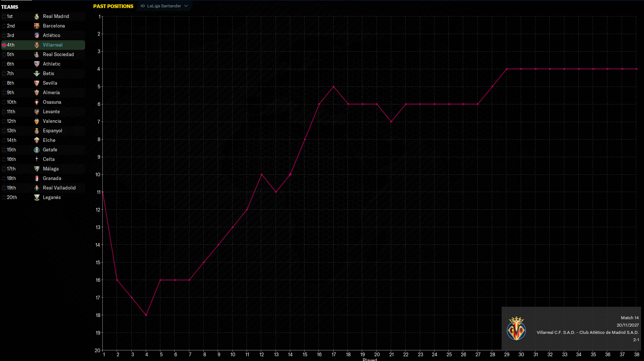644x361 pixels.
Task: Open the Barcelona team name link
Action: pyautogui.click(x=54, y=26)
